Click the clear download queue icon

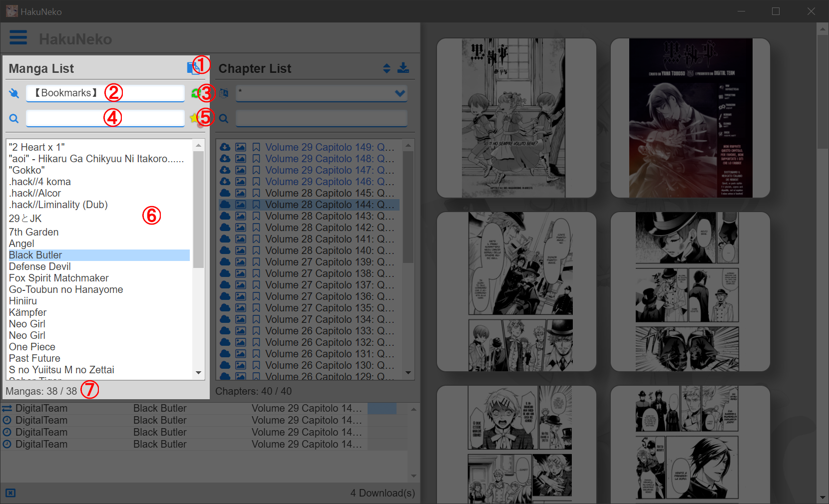pyautogui.click(x=10, y=493)
